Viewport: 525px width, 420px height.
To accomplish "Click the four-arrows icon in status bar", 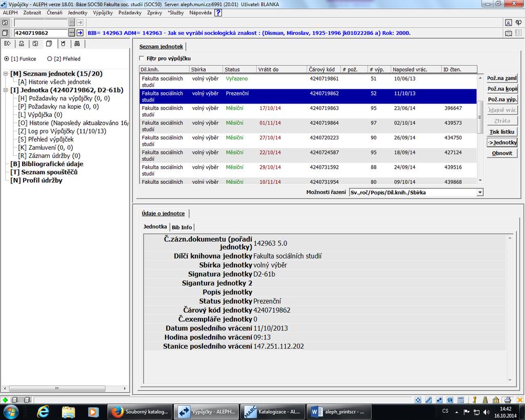I will tap(418, 399).
